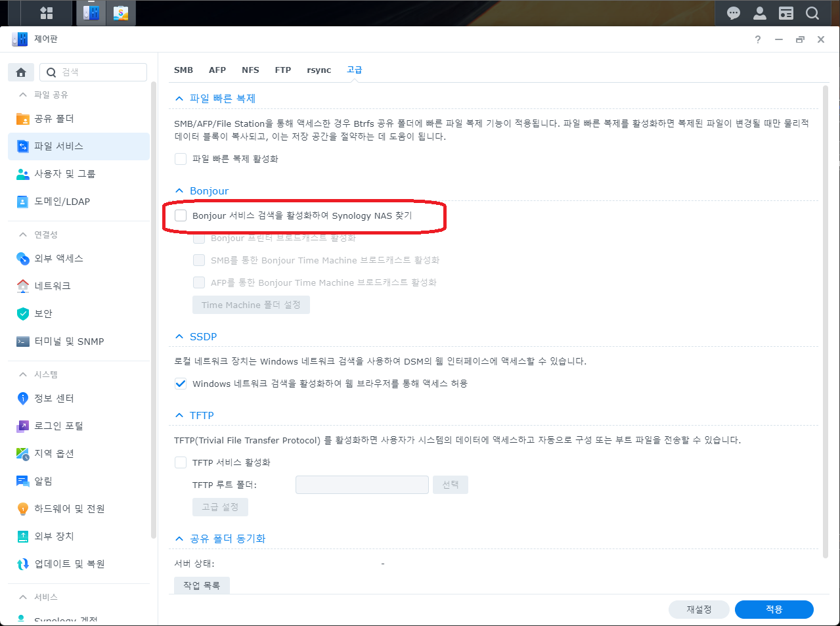Open the 작업 목록 button

(x=202, y=585)
